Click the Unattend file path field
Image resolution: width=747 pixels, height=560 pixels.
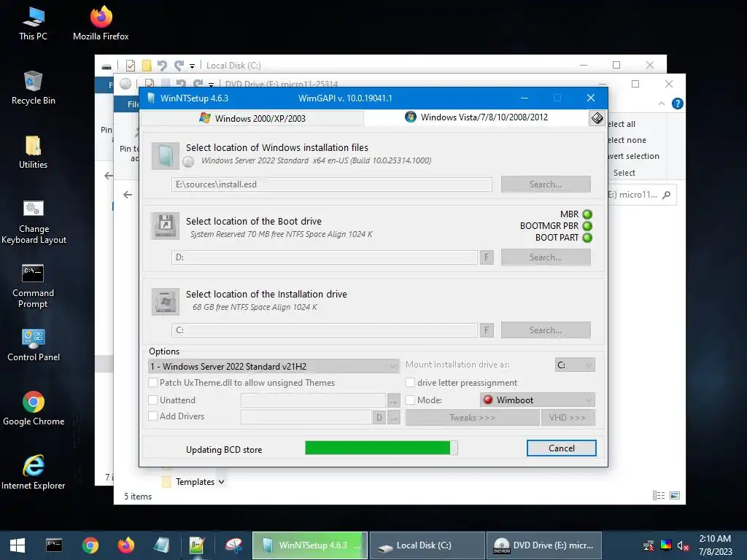pyautogui.click(x=313, y=400)
